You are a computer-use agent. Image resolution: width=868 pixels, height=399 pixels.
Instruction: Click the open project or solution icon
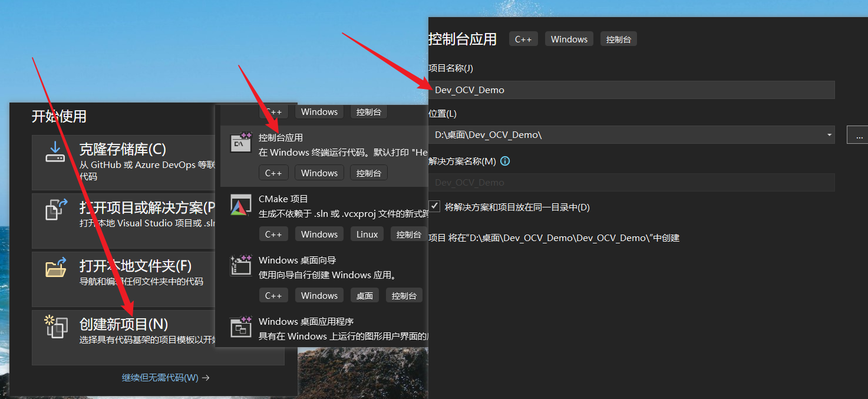point(57,209)
